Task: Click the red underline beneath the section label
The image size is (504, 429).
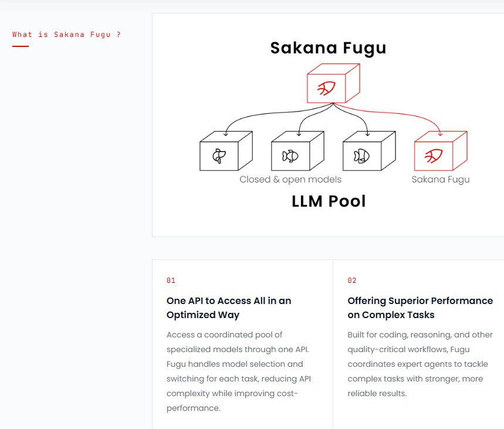Action: click(x=21, y=46)
